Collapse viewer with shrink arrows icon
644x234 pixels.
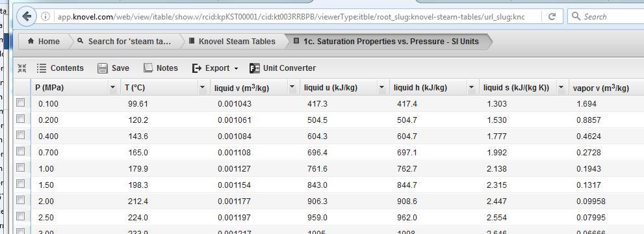point(22,68)
